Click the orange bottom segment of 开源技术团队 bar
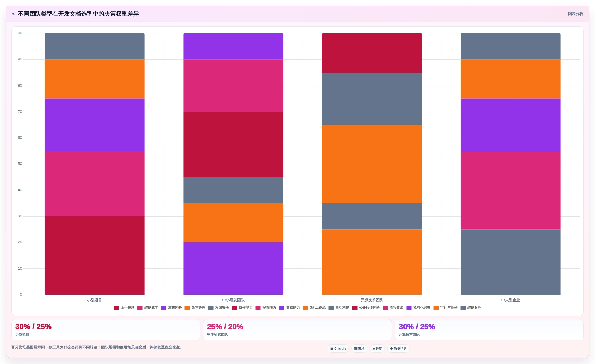Screen dimensions: 595x364 tap(372, 262)
